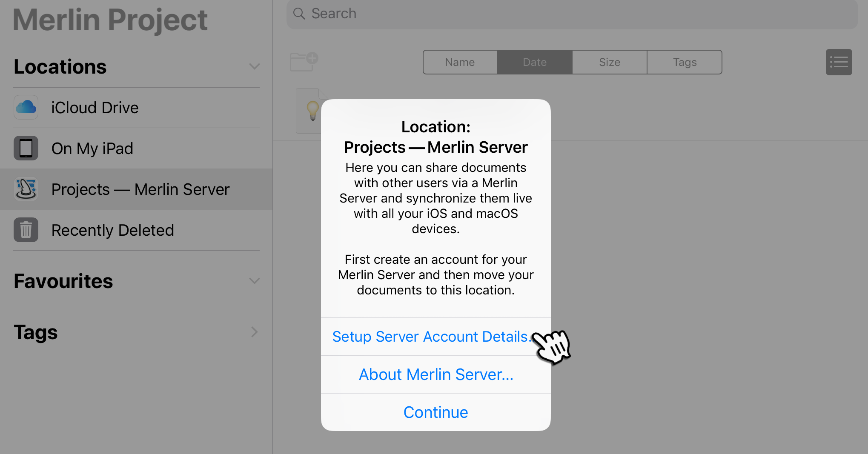The width and height of the screenshot is (868, 454).
Task: Collapse the Locations section chevron
Action: click(x=254, y=66)
